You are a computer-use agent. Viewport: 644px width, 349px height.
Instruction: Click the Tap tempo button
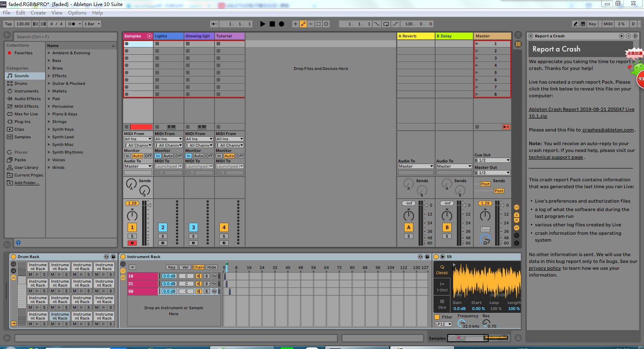click(x=8, y=24)
